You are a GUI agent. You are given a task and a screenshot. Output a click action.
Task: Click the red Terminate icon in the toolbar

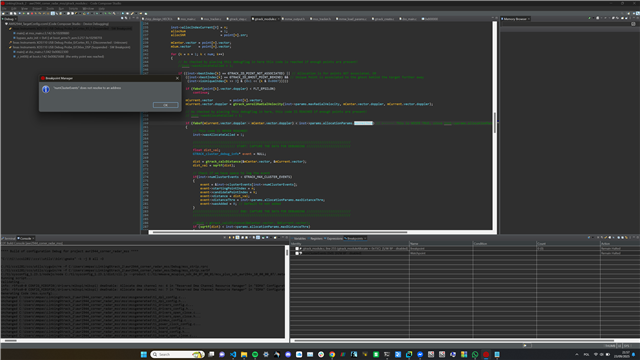click(x=32, y=13)
